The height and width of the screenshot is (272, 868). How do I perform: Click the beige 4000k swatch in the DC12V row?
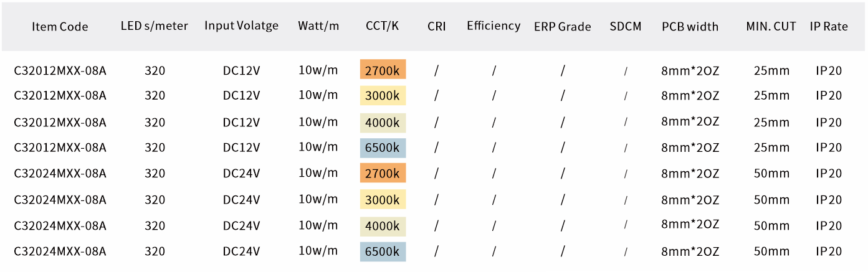click(383, 123)
